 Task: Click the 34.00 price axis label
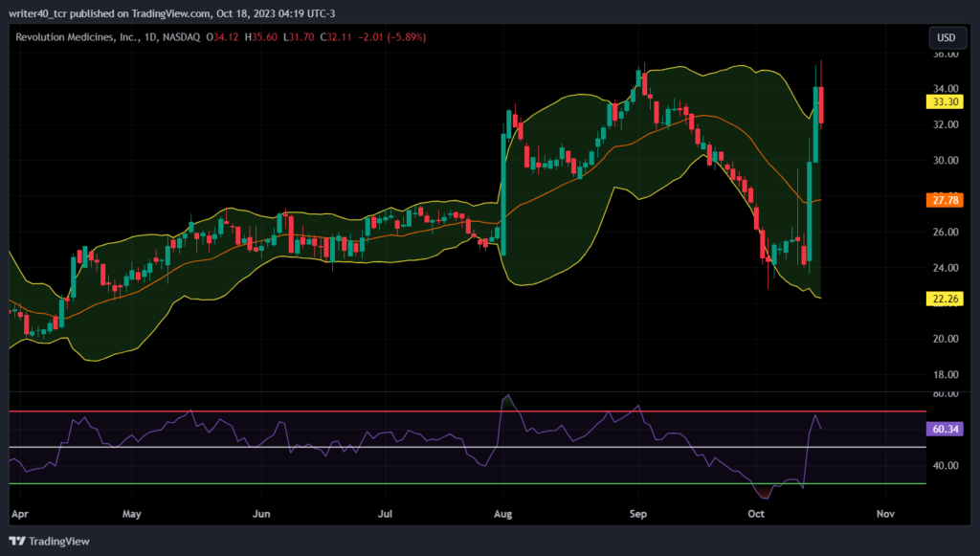tap(946, 89)
